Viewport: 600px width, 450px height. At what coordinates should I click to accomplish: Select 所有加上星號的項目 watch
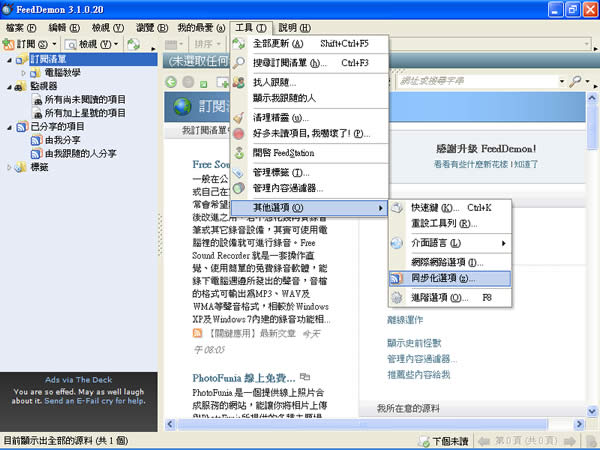[x=85, y=113]
